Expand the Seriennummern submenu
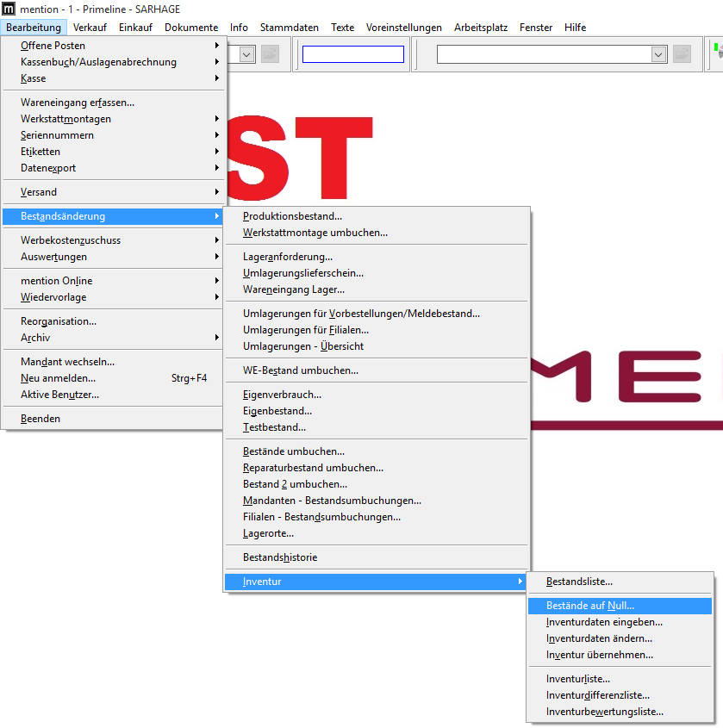Screen dimensions: 723x728 click(103, 135)
